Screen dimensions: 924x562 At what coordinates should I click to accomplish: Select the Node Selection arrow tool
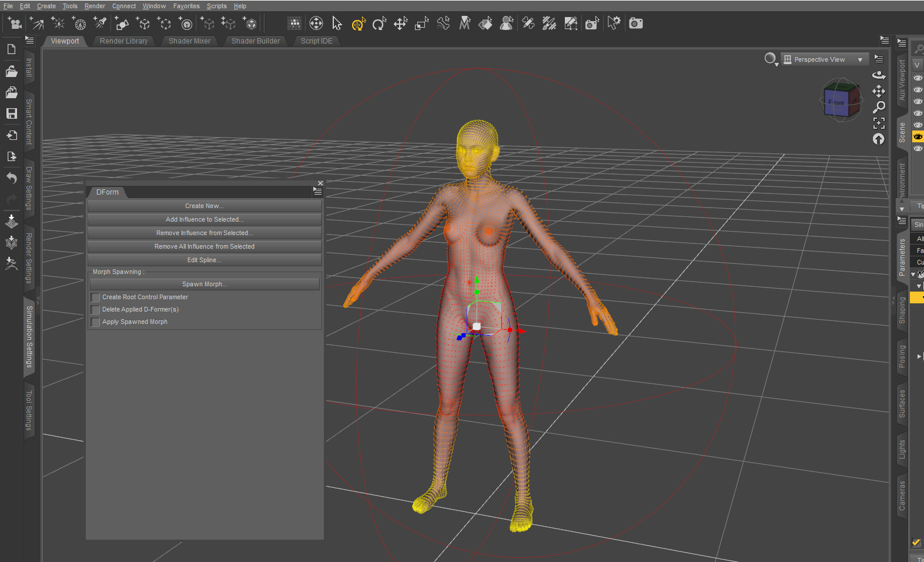(x=337, y=24)
